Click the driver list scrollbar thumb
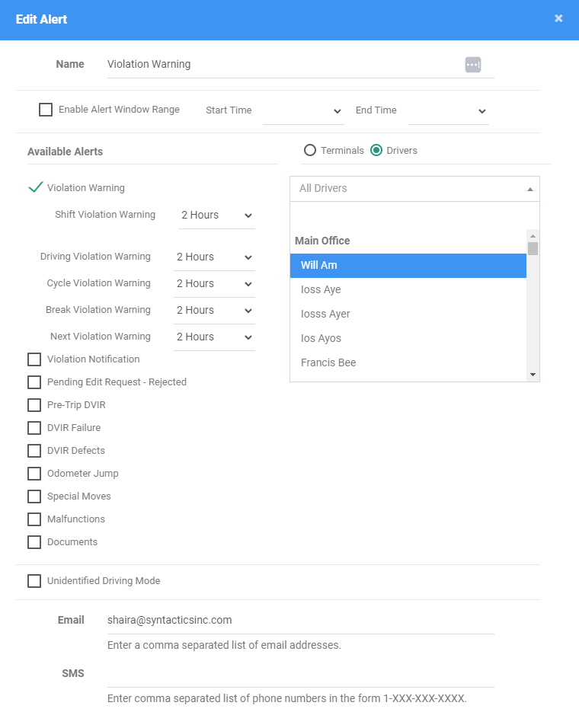Screen dimensions: 579x728 tap(533, 248)
